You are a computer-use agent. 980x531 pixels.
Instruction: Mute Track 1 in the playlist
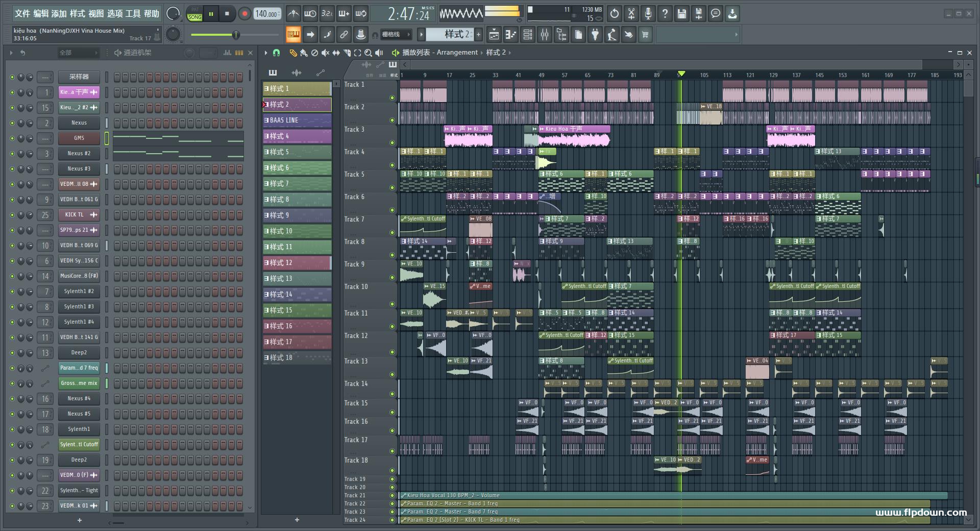pos(392,98)
